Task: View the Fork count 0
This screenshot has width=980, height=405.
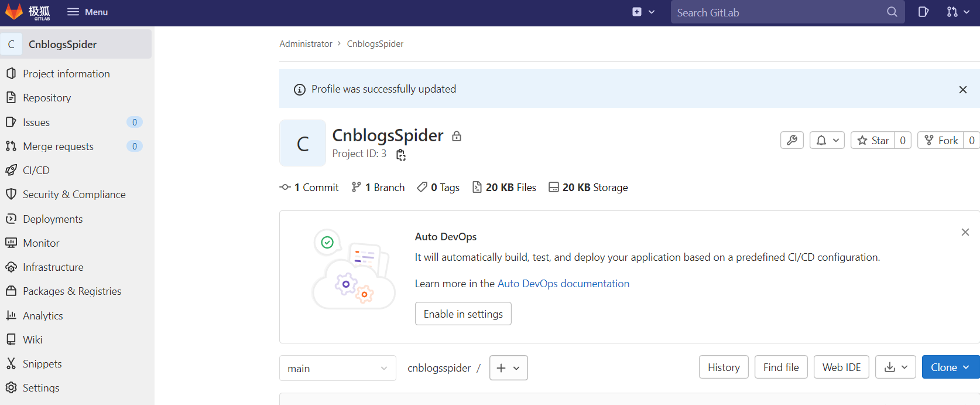Action: [x=972, y=140]
